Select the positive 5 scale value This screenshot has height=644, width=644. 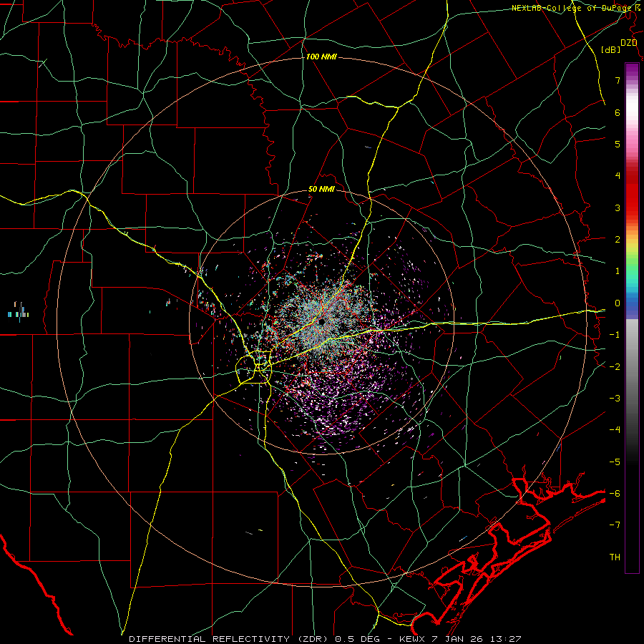coord(618,144)
